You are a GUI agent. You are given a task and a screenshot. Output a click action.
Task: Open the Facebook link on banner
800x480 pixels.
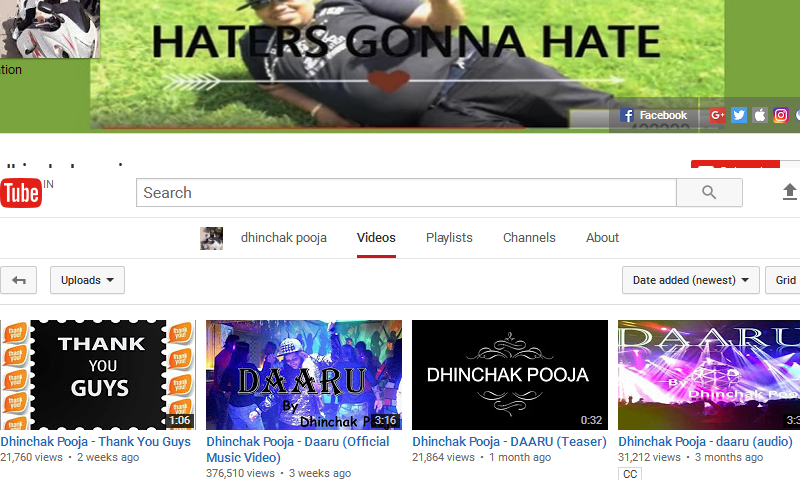[x=654, y=115]
